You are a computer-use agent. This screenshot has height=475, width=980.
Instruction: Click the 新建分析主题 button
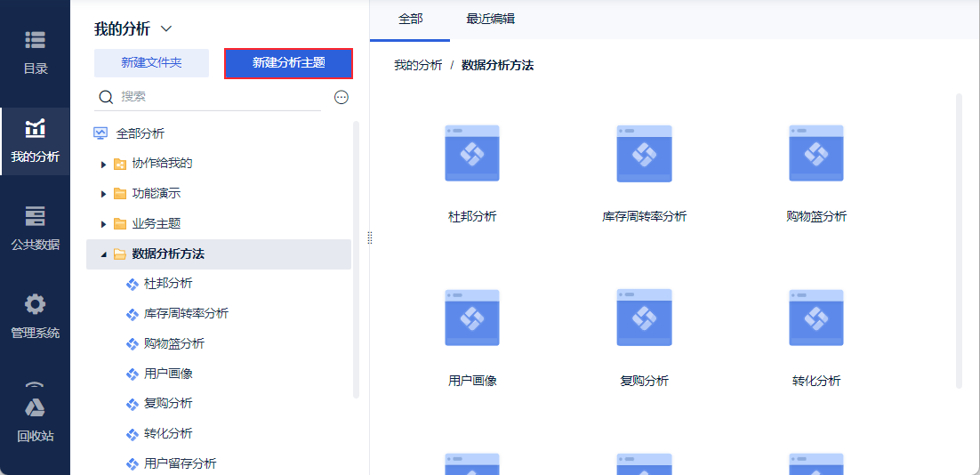click(289, 63)
